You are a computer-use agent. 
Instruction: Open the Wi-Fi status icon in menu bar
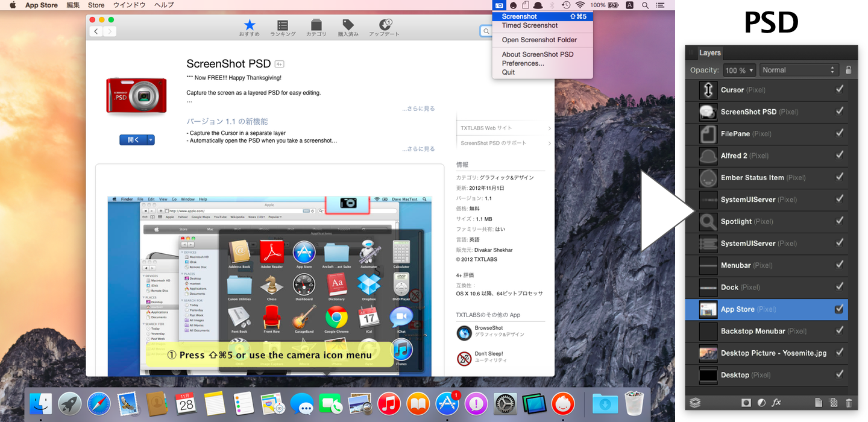(580, 5)
